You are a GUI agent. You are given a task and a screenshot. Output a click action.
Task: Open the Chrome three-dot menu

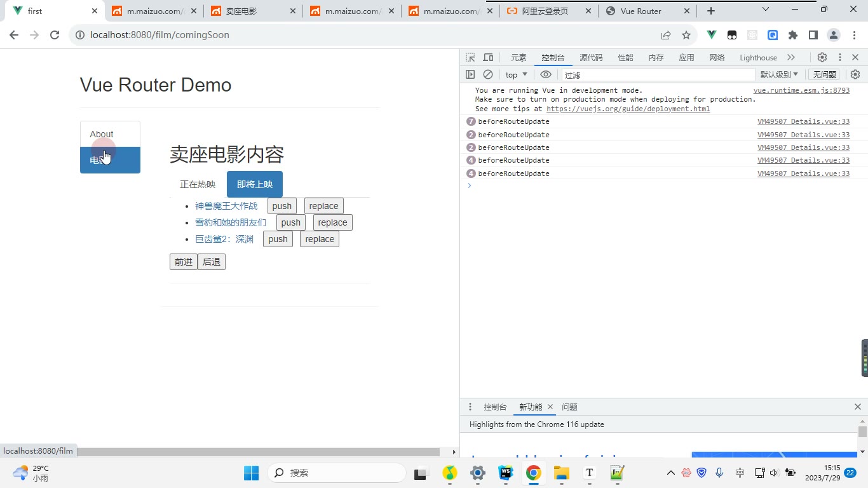click(x=854, y=35)
